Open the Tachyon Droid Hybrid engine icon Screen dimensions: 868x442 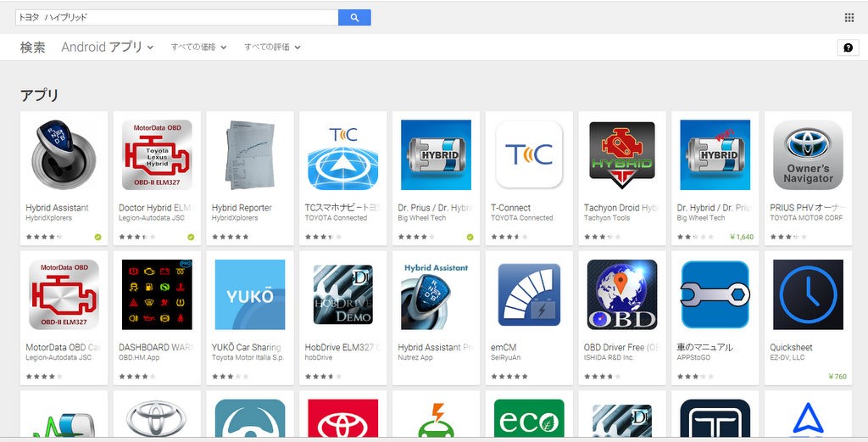[x=621, y=155]
